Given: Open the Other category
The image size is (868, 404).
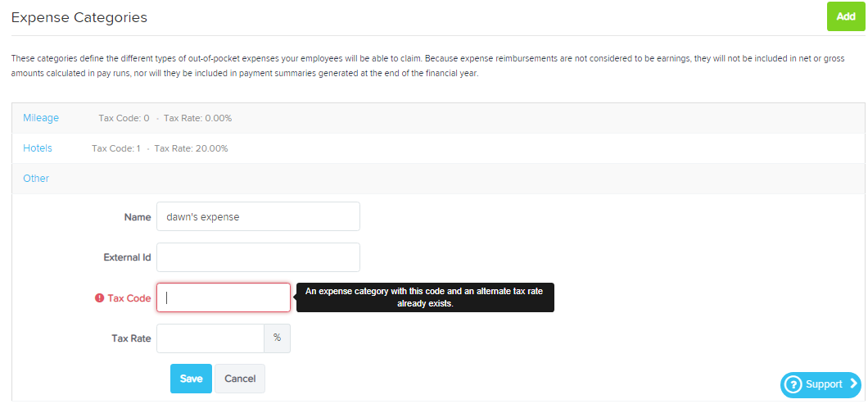Looking at the screenshot, I should click(x=36, y=179).
